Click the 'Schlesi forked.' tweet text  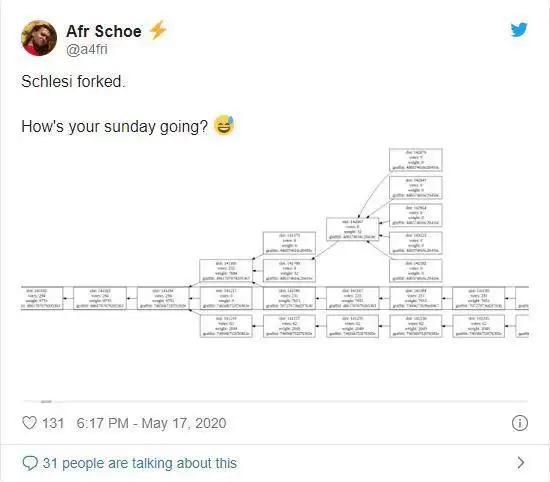tap(73, 81)
